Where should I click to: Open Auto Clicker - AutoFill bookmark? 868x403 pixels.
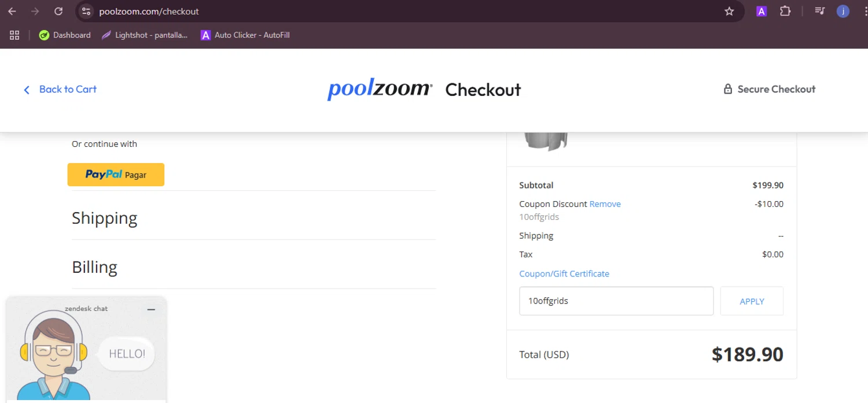[245, 35]
